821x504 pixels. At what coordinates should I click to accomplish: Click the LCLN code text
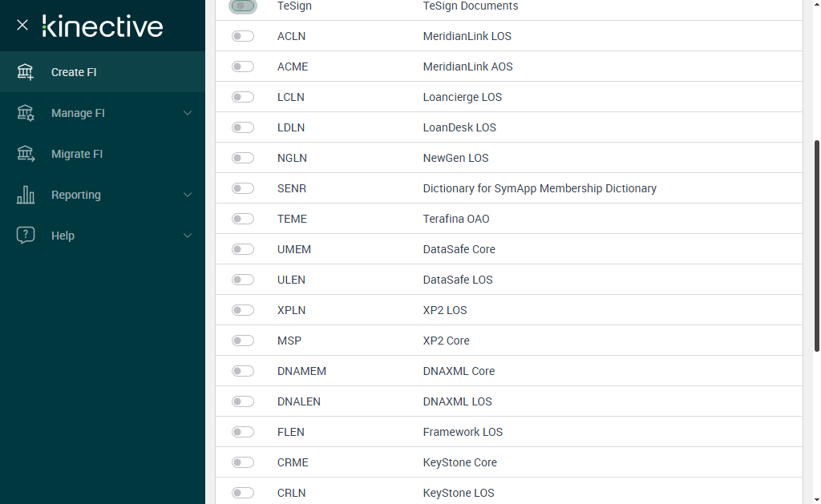(290, 97)
